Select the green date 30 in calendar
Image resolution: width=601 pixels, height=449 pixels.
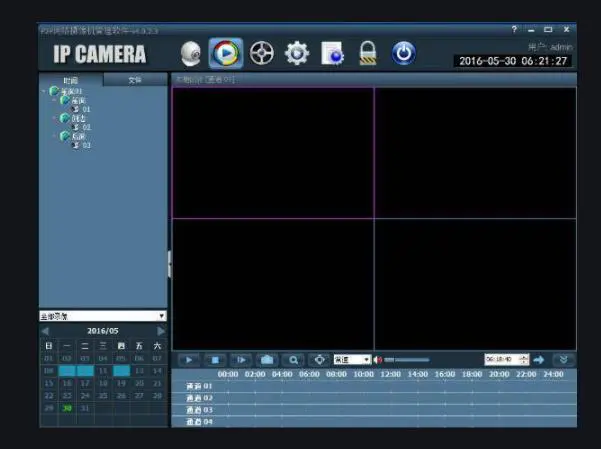point(67,408)
